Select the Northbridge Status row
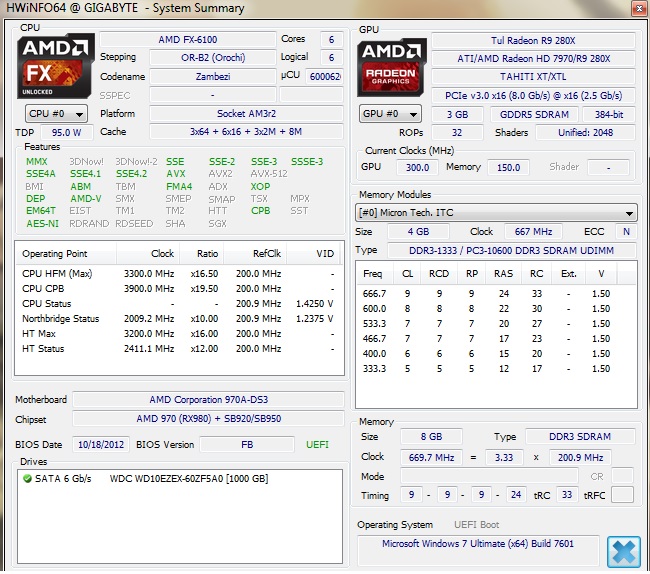This screenshot has width=650, height=574. click(178, 319)
